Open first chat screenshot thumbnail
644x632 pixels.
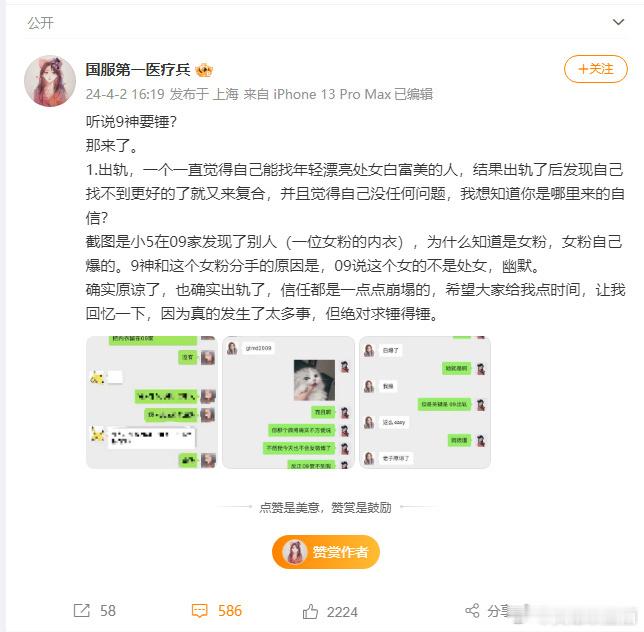152,402
